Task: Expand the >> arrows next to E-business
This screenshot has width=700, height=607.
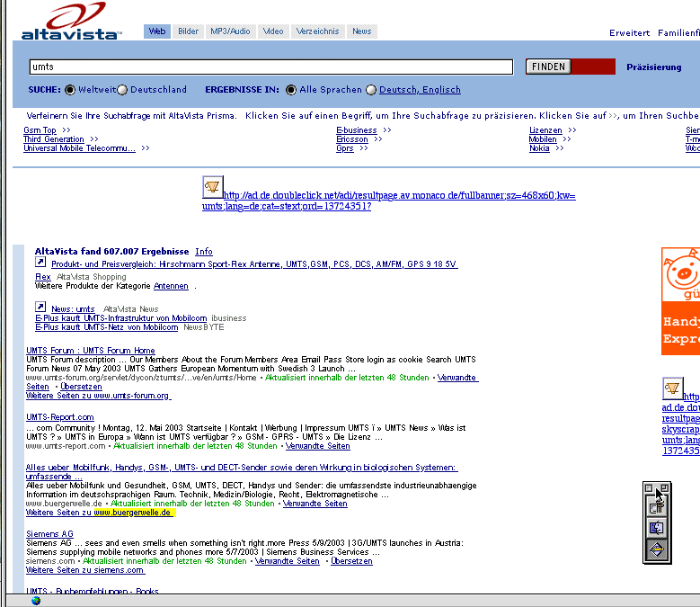Action: coord(387,130)
